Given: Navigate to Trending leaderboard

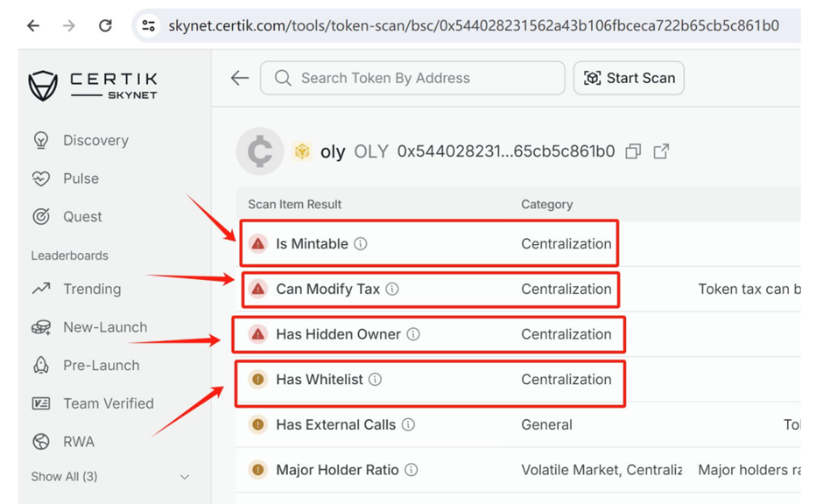Looking at the screenshot, I should 91,289.
